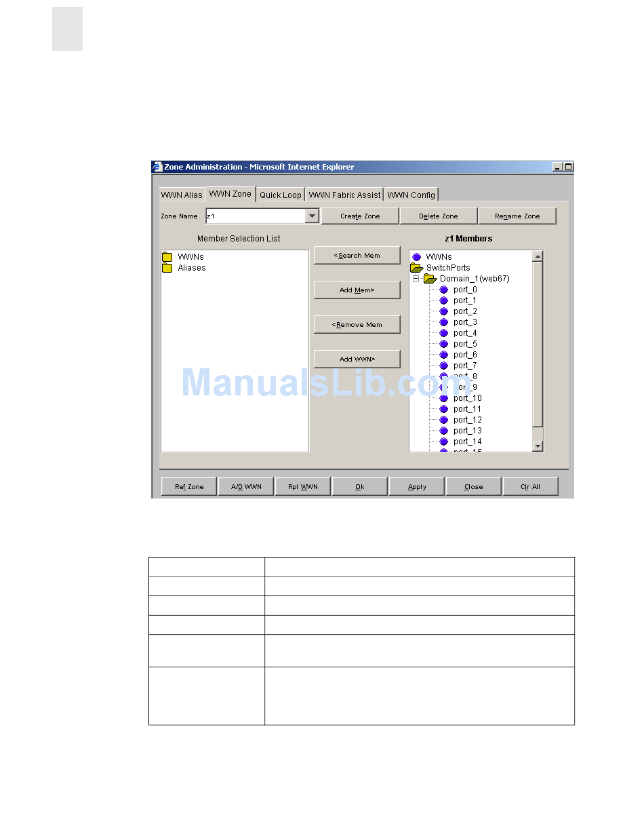Click the port_13 circle icon
This screenshot has height=839, width=644.
click(444, 431)
